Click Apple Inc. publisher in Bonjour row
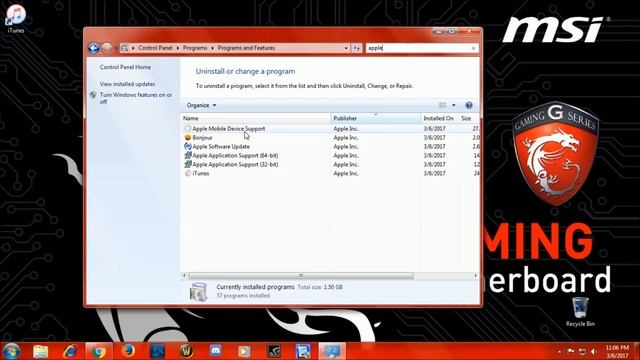Screen dimensions: 640x360 coord(346,138)
